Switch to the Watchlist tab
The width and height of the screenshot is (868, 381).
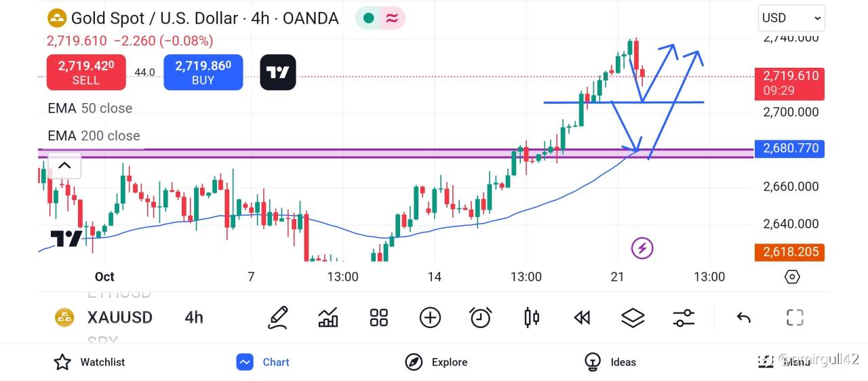click(x=90, y=362)
